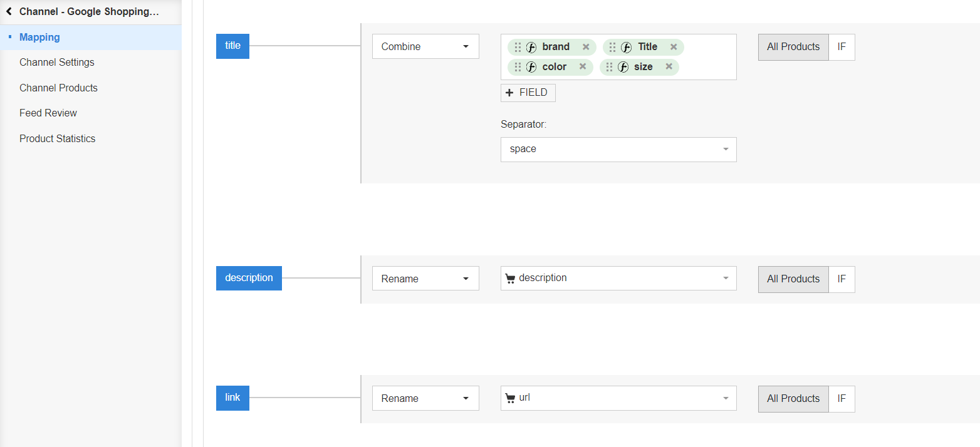Go to Feed Review page
This screenshot has width=980, height=447.
click(48, 113)
